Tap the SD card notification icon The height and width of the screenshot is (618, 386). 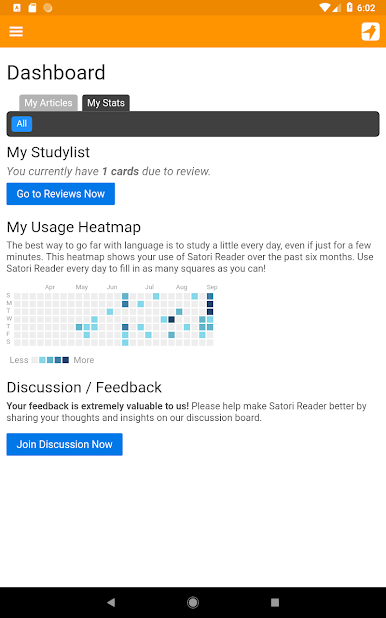point(32,7)
